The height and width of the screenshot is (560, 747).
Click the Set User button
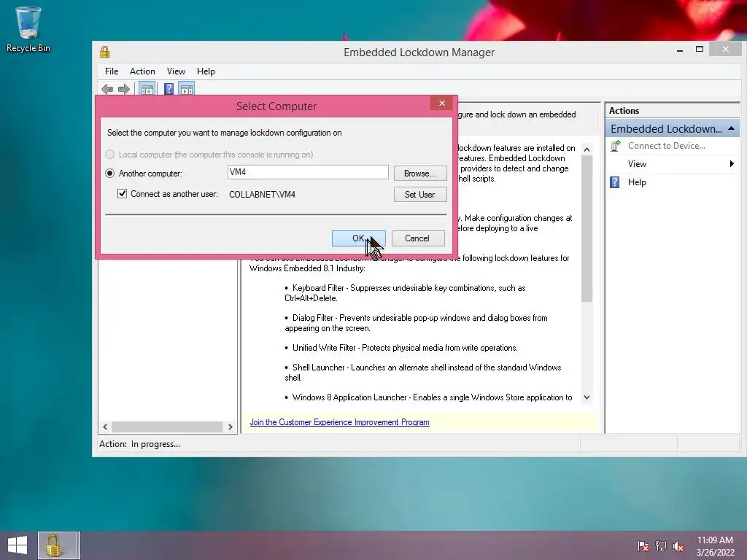pos(419,194)
